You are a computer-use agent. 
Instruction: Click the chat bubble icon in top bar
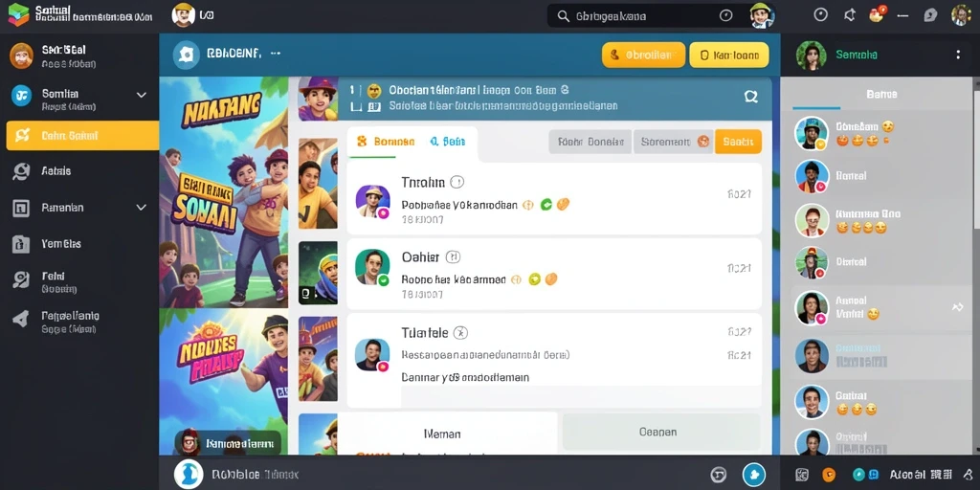(x=930, y=15)
